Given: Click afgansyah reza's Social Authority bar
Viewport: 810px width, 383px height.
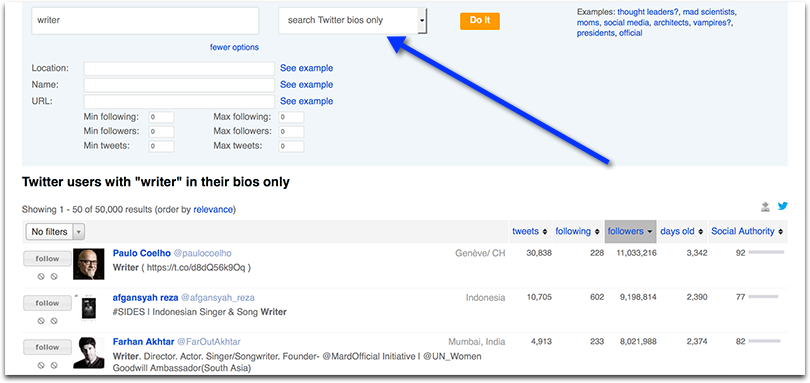Looking at the screenshot, I should pyautogui.click(x=763, y=297).
